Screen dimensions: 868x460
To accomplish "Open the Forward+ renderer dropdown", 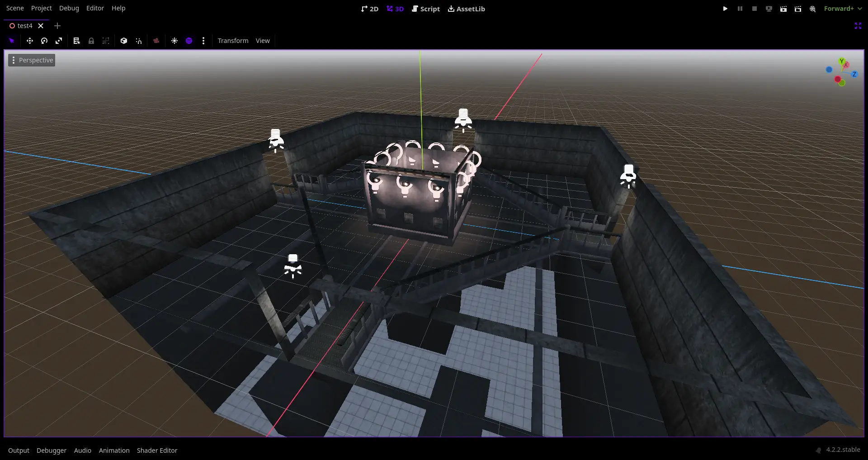I will click(x=843, y=9).
